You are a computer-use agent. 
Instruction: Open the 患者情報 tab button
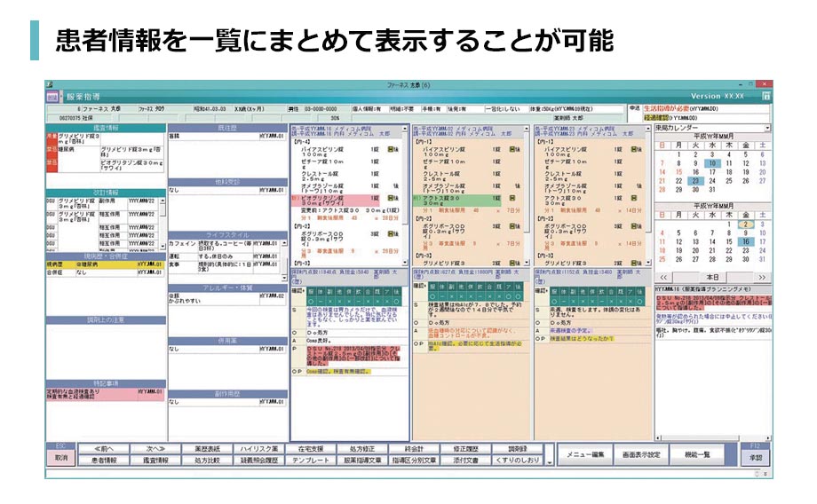pyautogui.click(x=103, y=461)
